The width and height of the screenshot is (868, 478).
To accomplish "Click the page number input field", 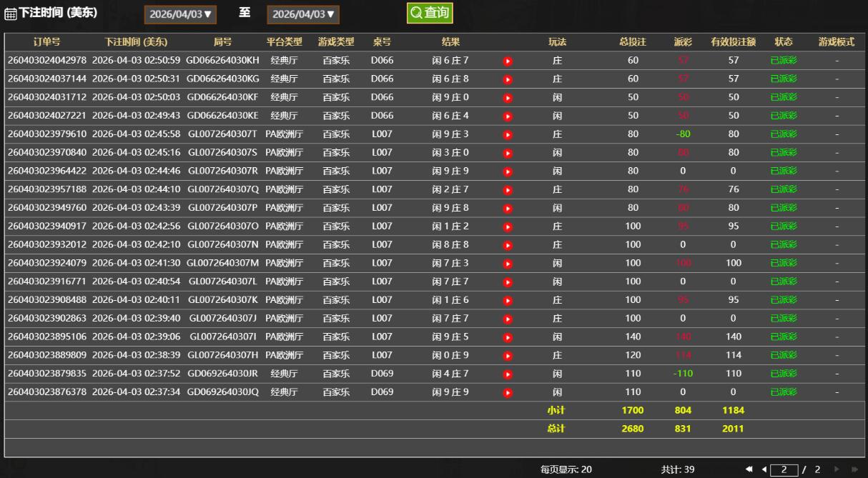I will click(x=784, y=469).
